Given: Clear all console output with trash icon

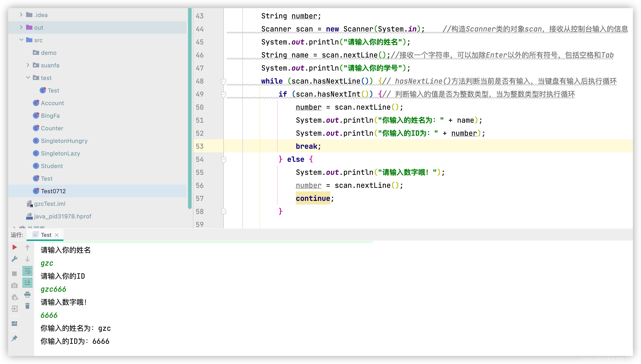Looking at the screenshot, I should pyautogui.click(x=27, y=306).
